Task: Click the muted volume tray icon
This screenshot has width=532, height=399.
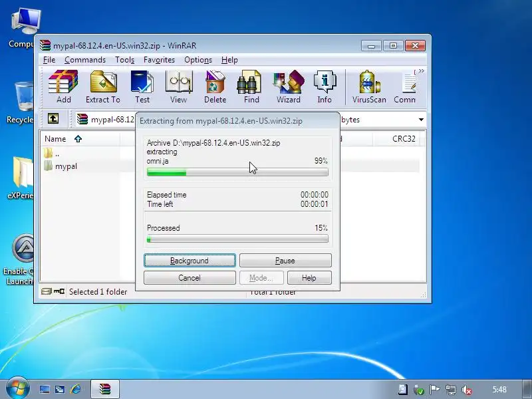Action: [x=467, y=390]
